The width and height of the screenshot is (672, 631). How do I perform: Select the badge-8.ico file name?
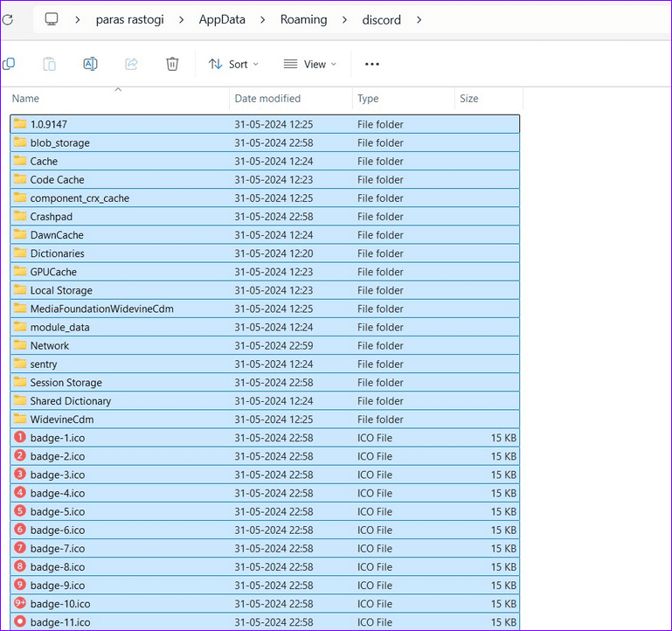[58, 566]
